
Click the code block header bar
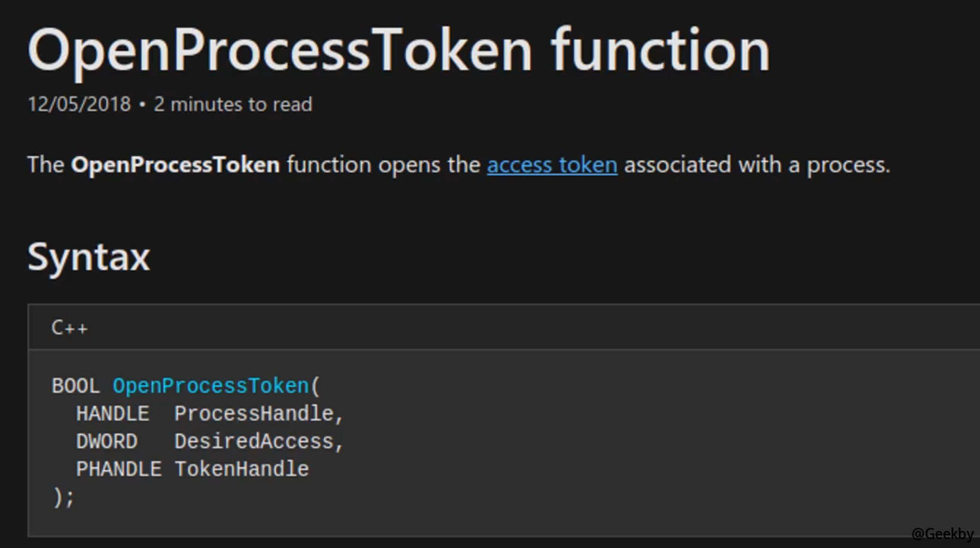click(x=504, y=327)
